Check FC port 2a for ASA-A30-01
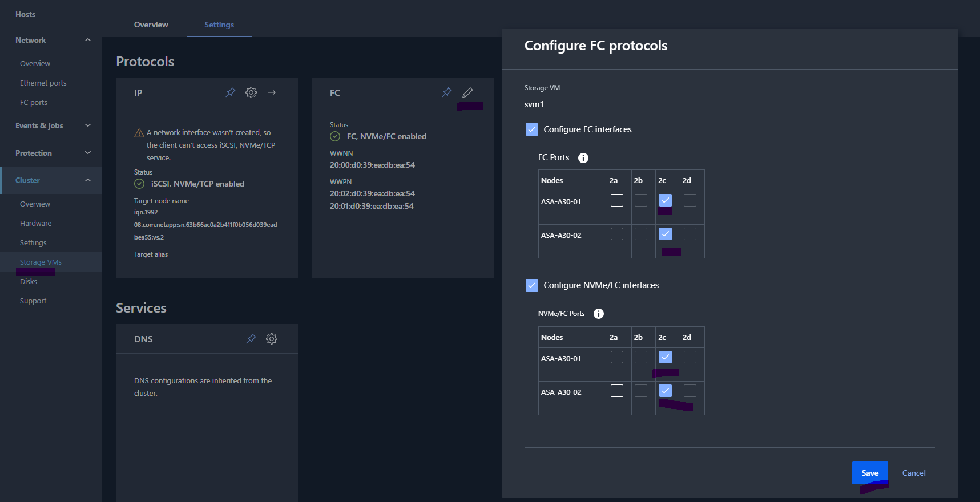The width and height of the screenshot is (980, 502). tap(616, 200)
